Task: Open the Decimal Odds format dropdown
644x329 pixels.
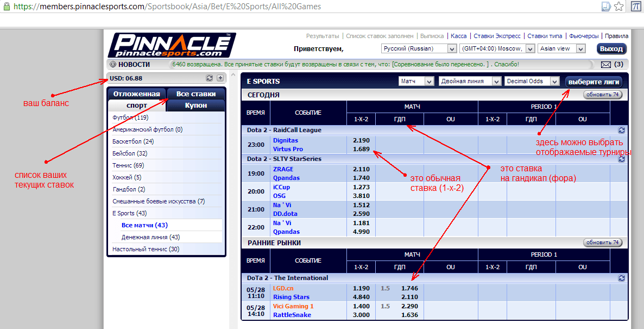Action: point(532,81)
